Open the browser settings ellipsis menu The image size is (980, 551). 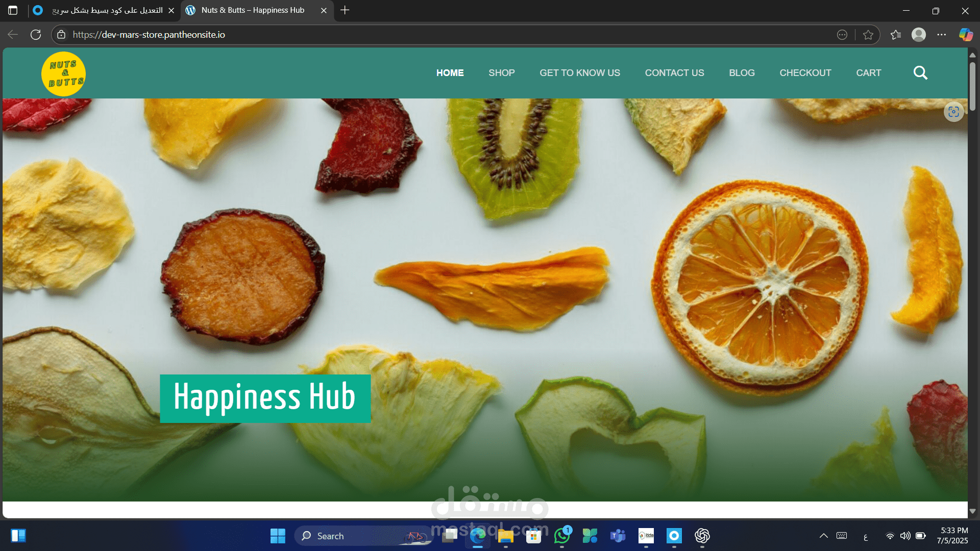click(x=942, y=35)
